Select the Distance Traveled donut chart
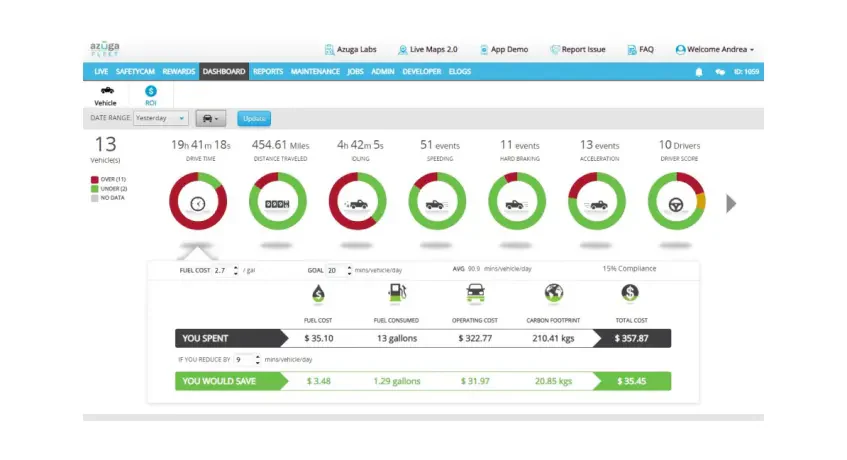 point(278,202)
